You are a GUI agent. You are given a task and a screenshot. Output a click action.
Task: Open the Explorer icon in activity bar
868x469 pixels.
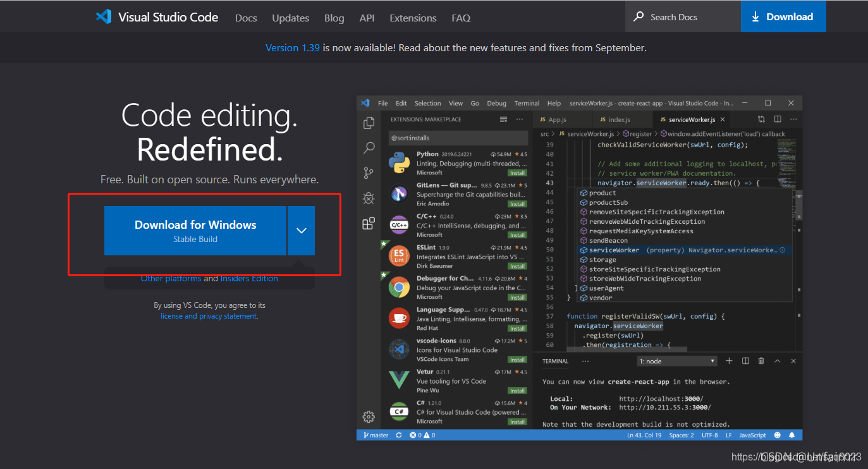coord(369,123)
